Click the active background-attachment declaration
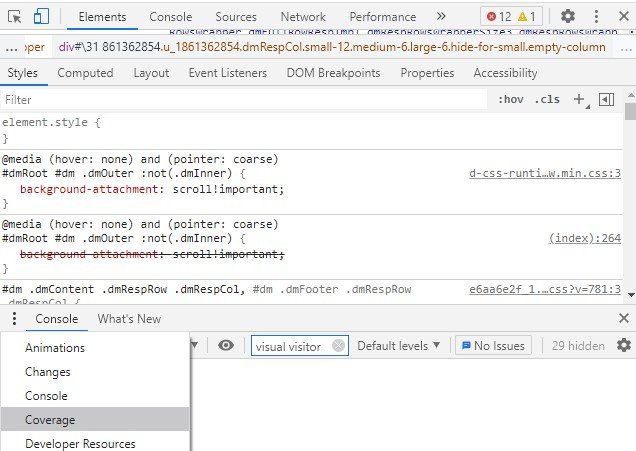636x451 pixels. (x=152, y=189)
